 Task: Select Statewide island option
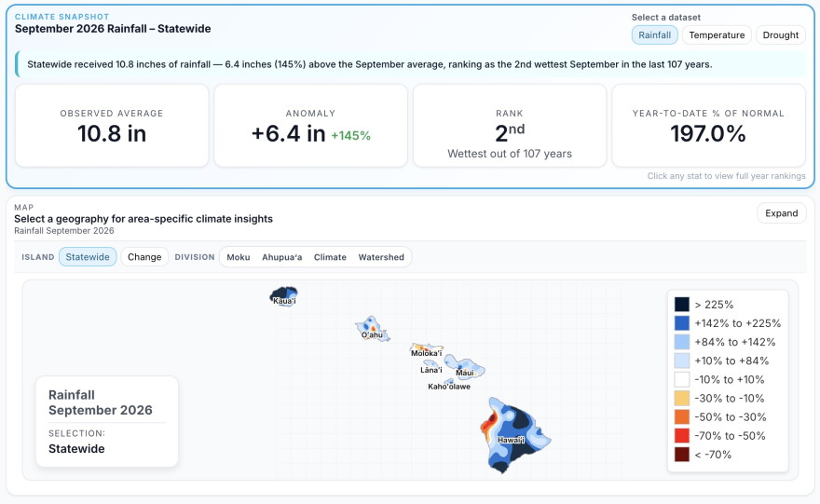click(88, 257)
